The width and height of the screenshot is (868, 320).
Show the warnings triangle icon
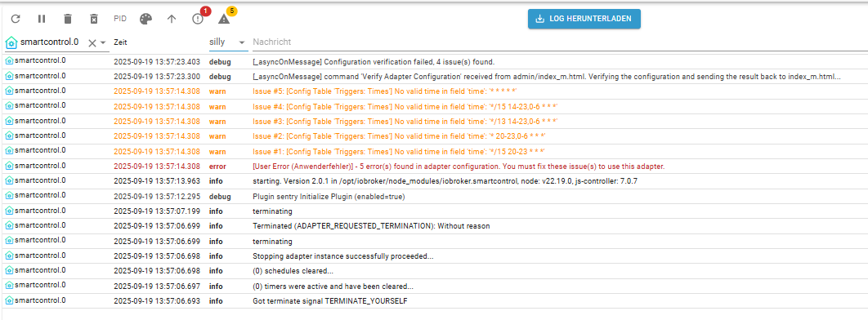click(224, 19)
